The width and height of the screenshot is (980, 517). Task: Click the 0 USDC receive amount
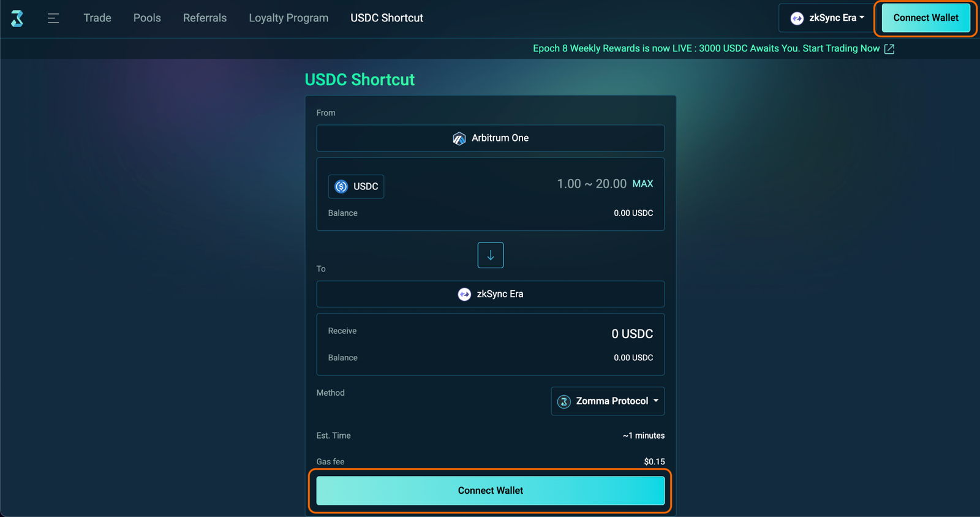click(632, 334)
